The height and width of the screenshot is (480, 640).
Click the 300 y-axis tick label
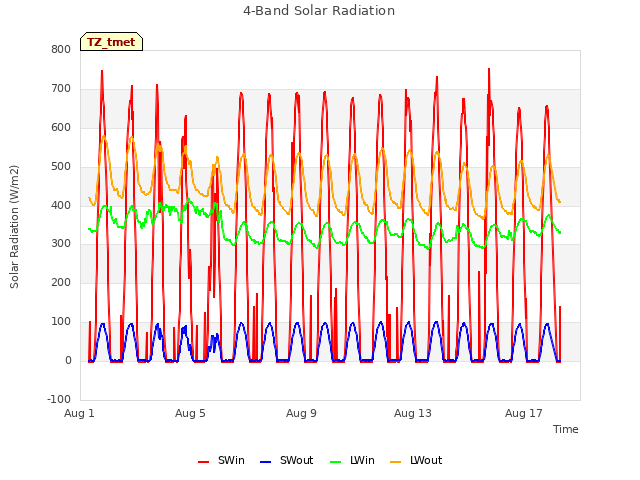(x=61, y=244)
